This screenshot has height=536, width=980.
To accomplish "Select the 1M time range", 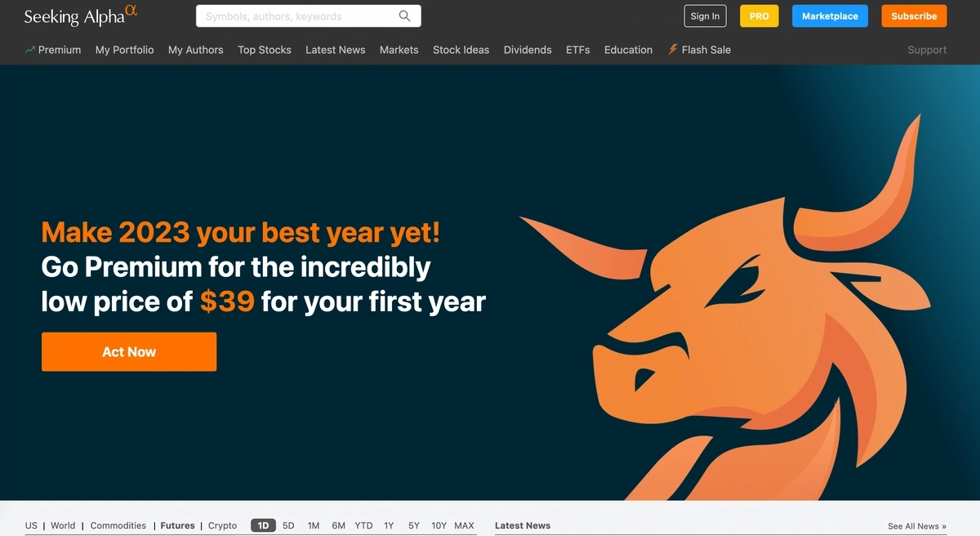I will point(314,526).
